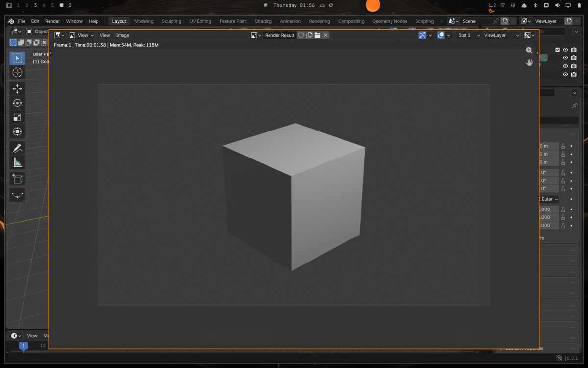Select the Measure tool
This screenshot has height=368, width=588.
pos(17,162)
